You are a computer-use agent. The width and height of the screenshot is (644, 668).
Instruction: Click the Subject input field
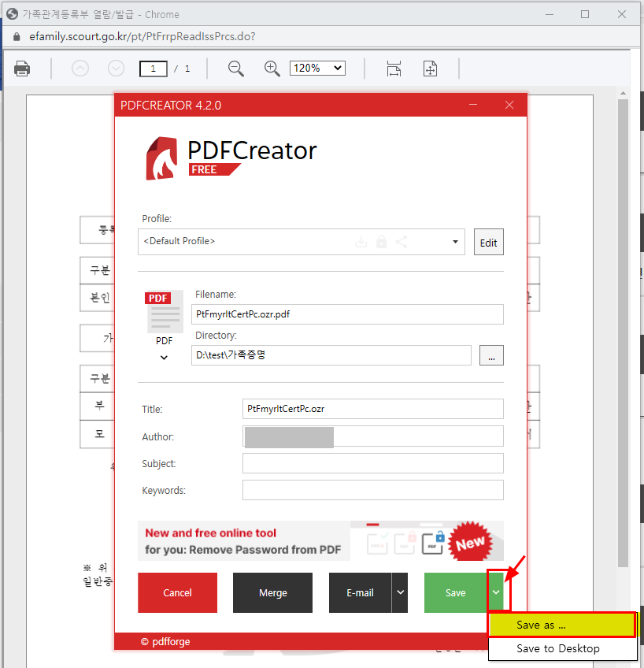(x=373, y=463)
